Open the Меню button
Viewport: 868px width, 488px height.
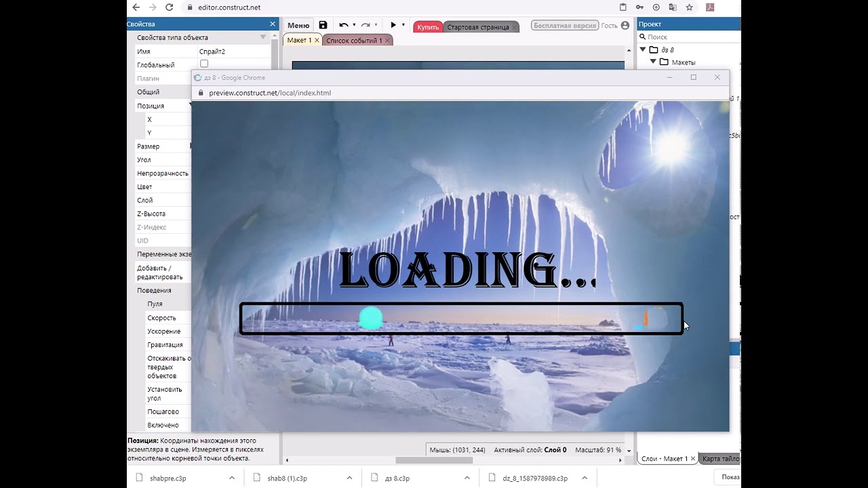click(x=298, y=26)
